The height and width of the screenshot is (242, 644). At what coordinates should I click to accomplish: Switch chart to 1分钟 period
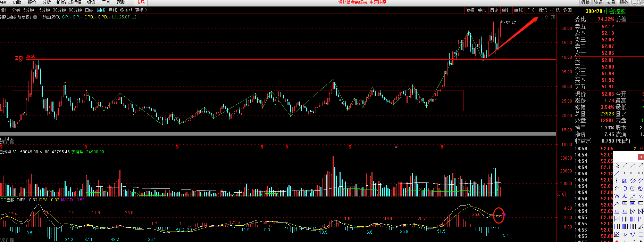pos(15,10)
